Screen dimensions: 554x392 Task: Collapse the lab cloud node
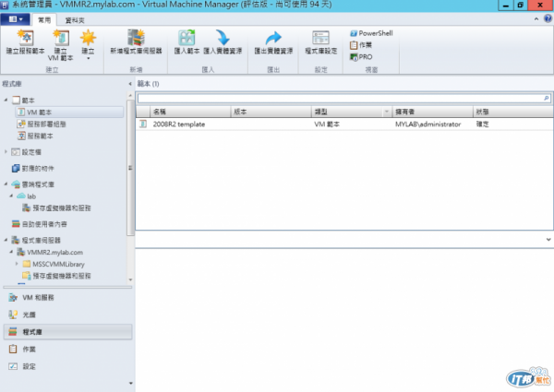[11, 196]
